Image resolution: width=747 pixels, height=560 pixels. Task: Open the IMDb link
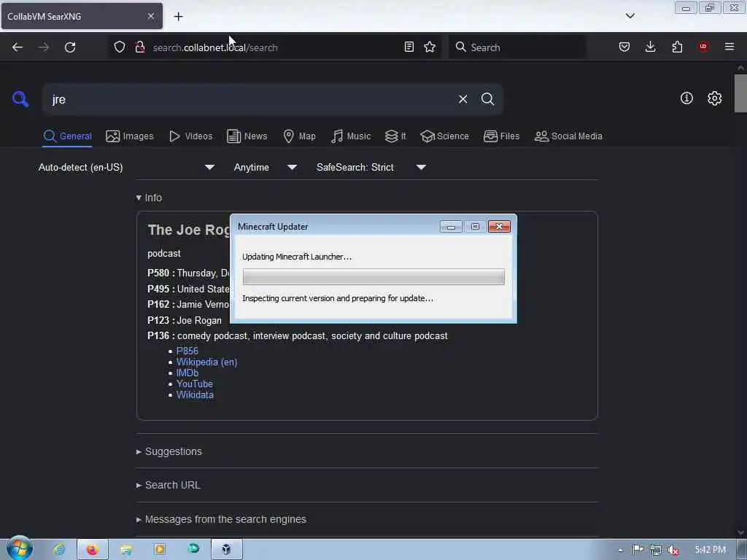pos(187,373)
